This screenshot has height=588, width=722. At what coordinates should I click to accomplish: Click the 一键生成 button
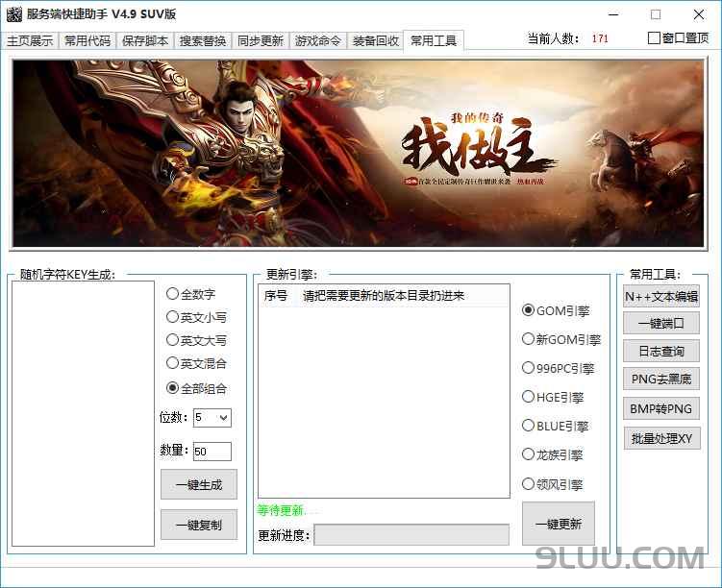tap(199, 484)
